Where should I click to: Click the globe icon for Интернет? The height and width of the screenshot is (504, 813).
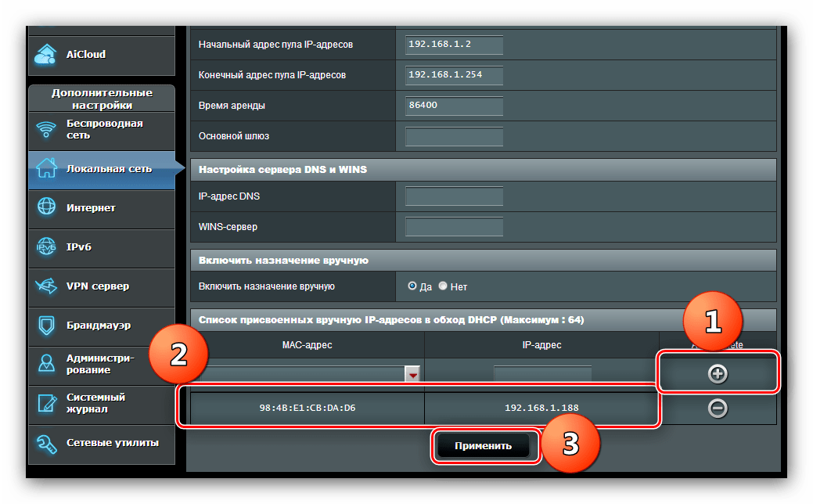click(x=46, y=207)
